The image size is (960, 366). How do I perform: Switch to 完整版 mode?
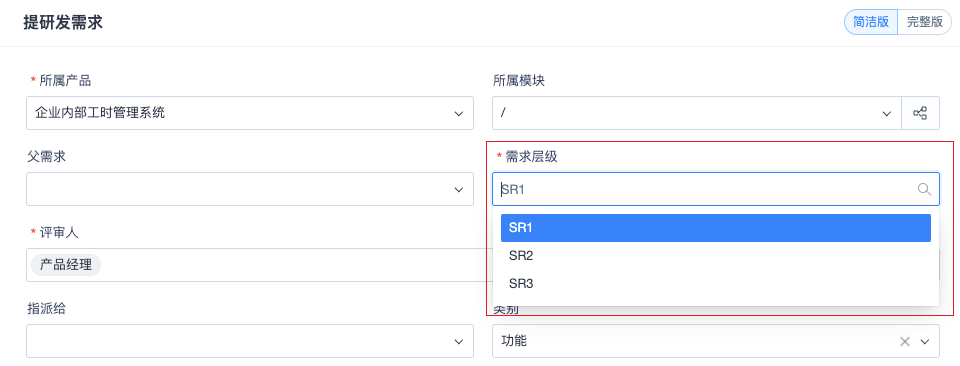coord(924,22)
